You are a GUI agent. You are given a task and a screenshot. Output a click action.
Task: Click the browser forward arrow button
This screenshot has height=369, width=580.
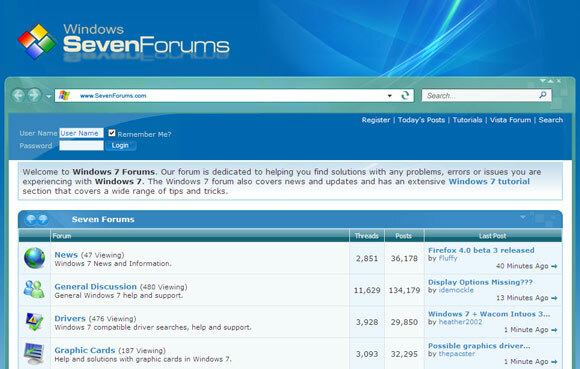point(34,95)
